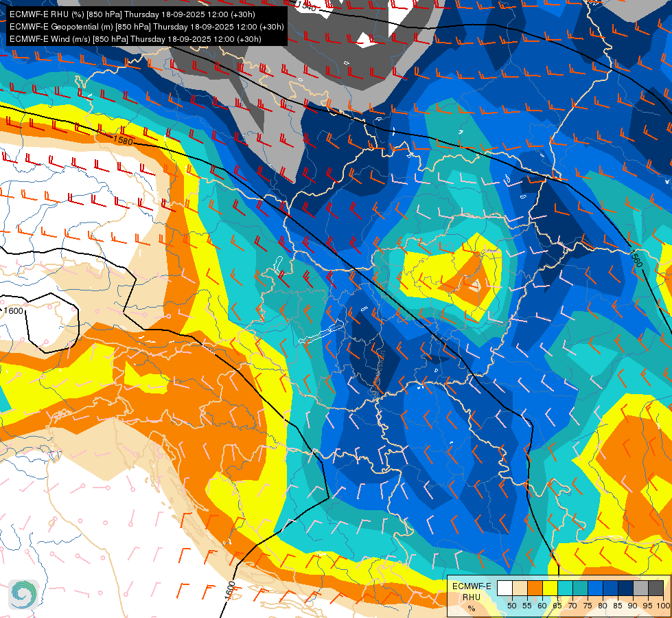The image size is (672, 618).
Task: Click the legend value 80
Action: (x=603, y=606)
